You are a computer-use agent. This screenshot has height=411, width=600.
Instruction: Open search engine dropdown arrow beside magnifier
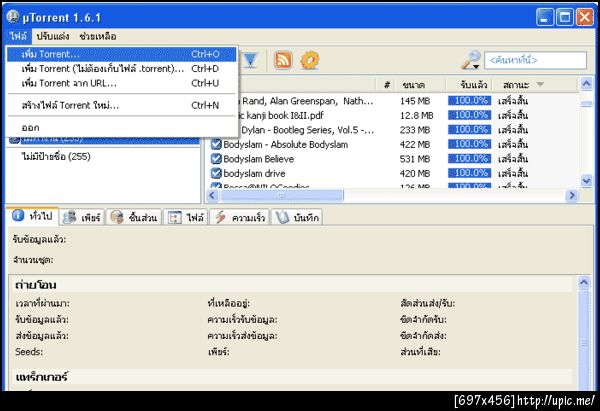(476, 67)
